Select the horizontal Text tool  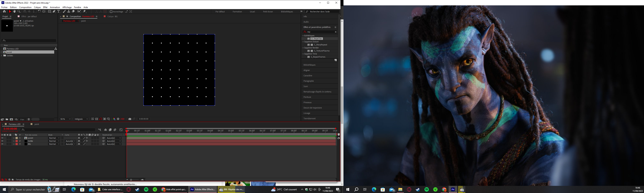pos(59,11)
